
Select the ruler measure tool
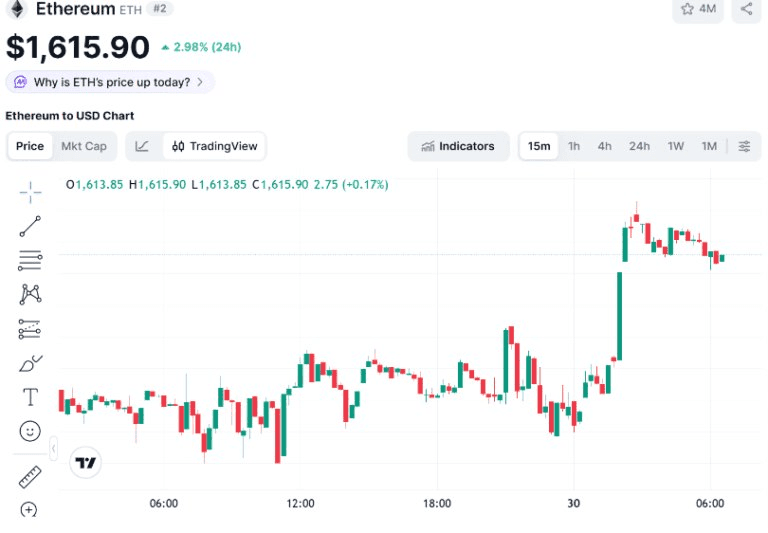tap(30, 477)
